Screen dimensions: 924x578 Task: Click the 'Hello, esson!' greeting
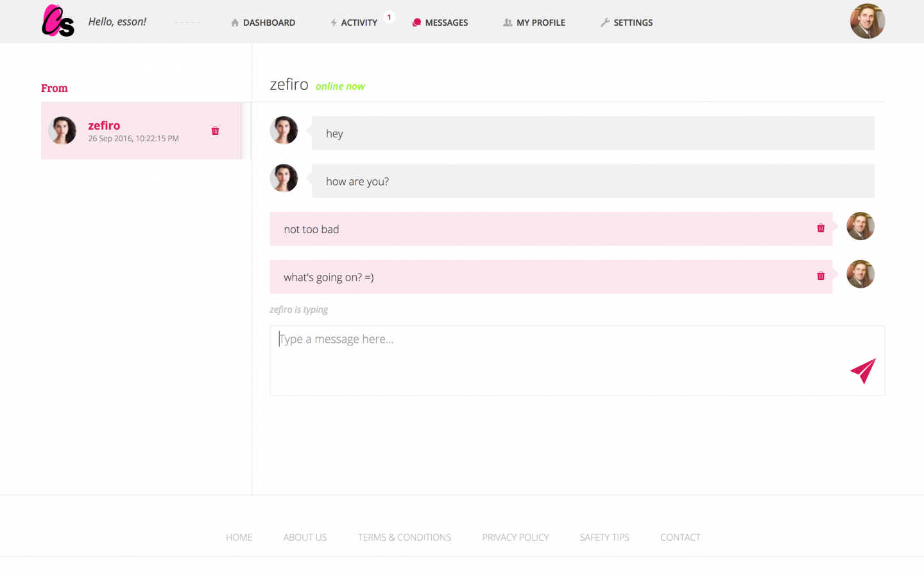(x=117, y=22)
